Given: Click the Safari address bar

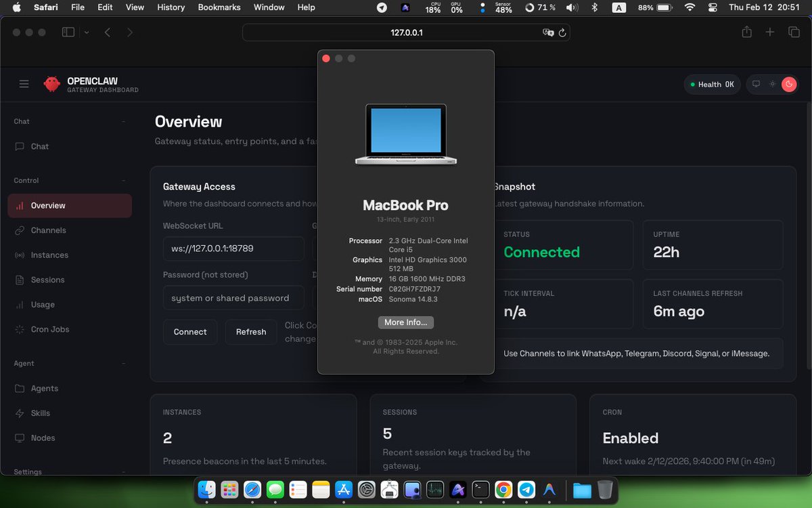Looking at the screenshot, I should coord(406,33).
